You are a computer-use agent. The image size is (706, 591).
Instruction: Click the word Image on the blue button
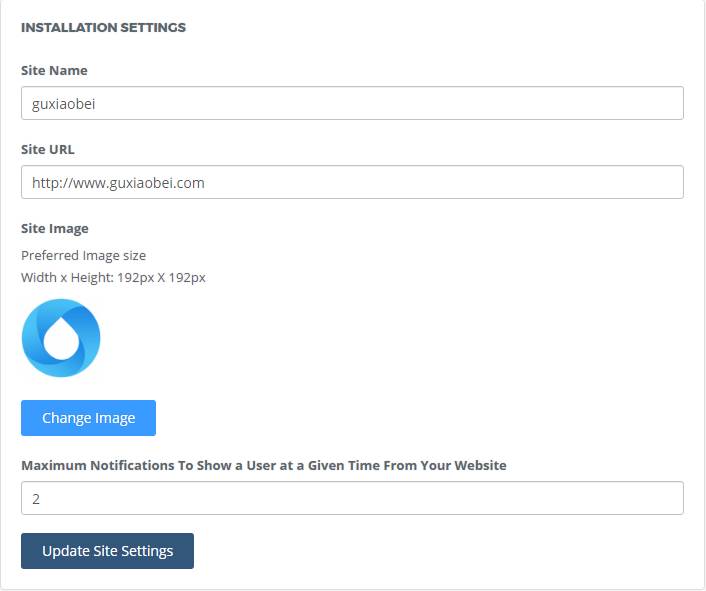pos(115,418)
